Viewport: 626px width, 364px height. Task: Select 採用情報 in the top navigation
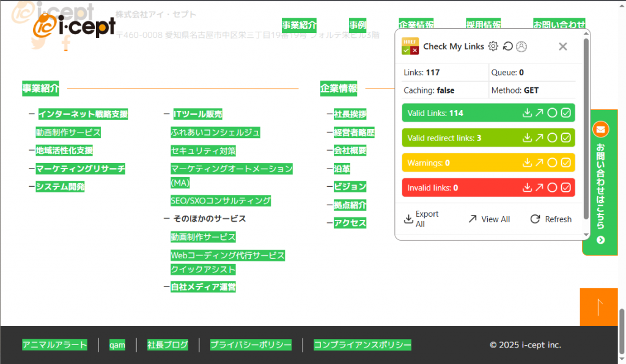click(x=483, y=24)
